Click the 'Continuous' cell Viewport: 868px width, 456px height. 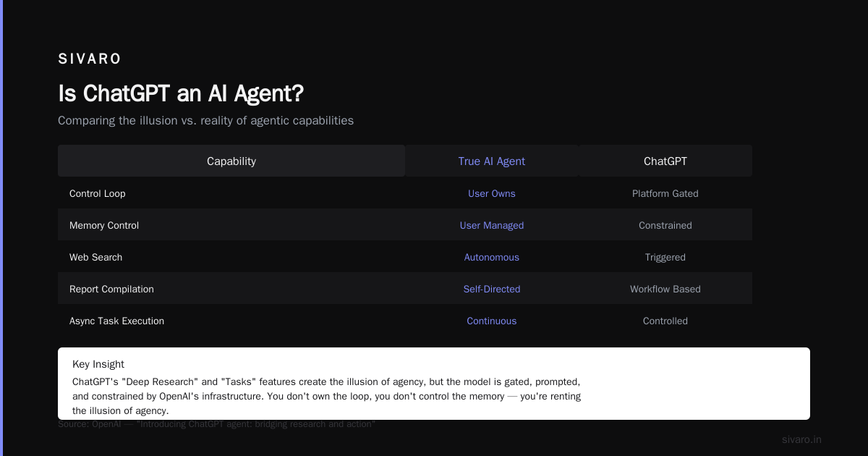click(492, 321)
